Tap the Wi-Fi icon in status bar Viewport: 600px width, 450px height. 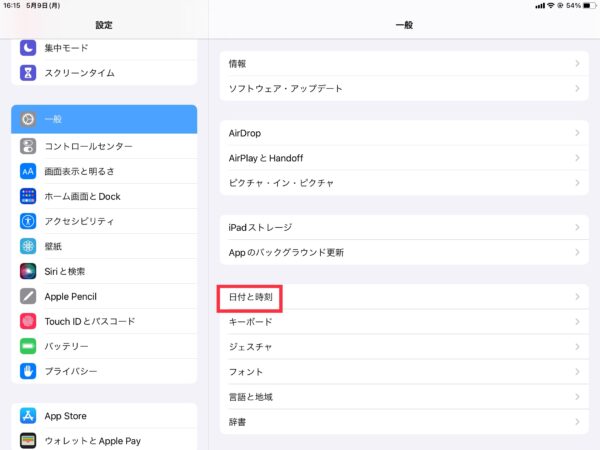pos(551,5)
